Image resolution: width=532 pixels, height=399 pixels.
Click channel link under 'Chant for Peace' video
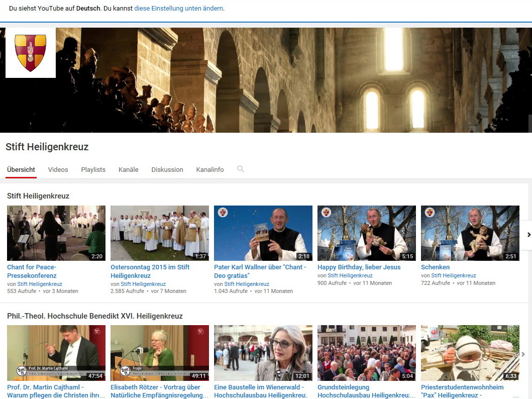(x=40, y=284)
